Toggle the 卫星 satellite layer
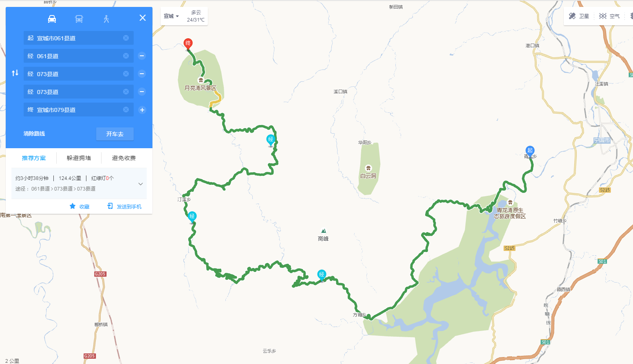The width and height of the screenshot is (633, 364). tap(579, 16)
